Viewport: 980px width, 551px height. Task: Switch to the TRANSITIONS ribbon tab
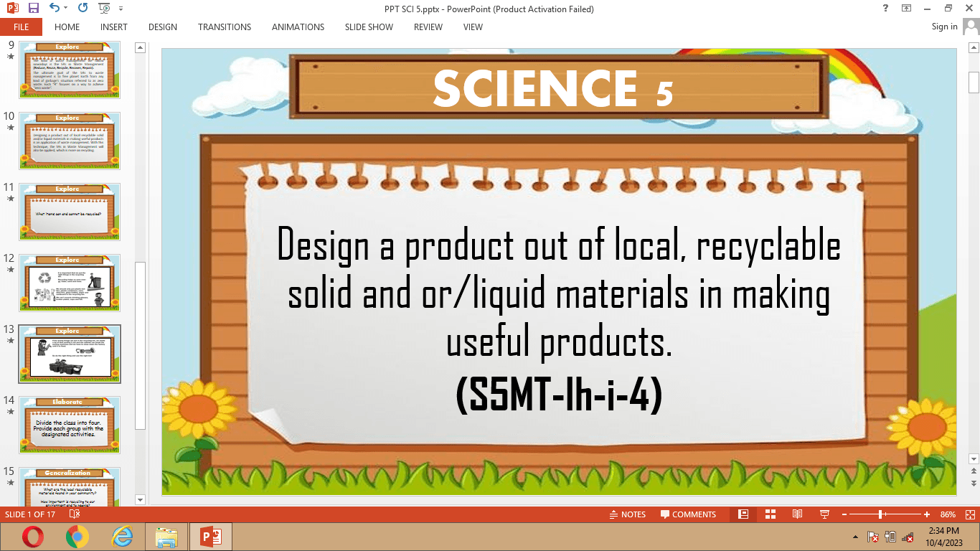(224, 27)
